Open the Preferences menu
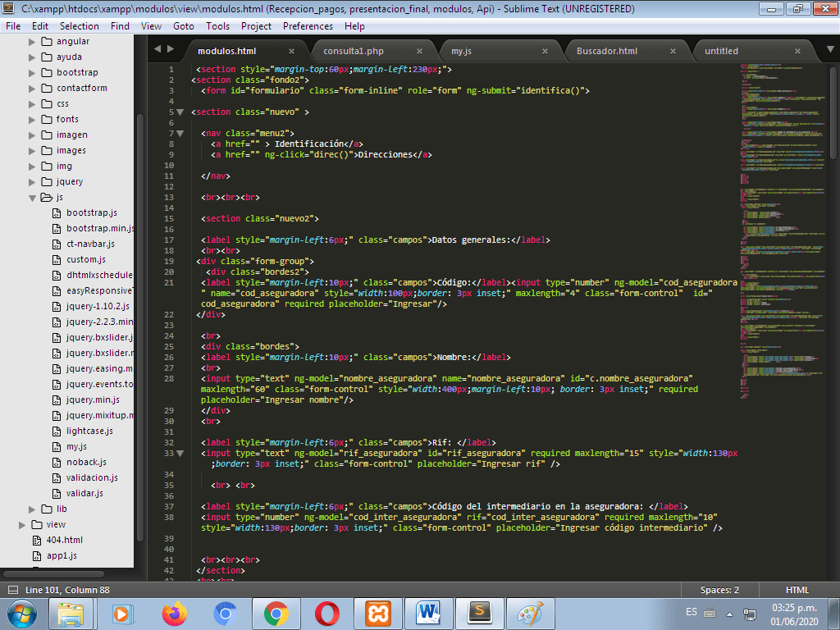The width and height of the screenshot is (840, 630). click(x=308, y=26)
